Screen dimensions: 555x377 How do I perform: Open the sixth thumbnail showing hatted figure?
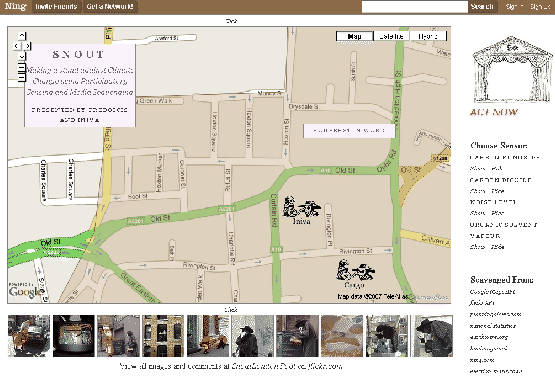coord(252,336)
